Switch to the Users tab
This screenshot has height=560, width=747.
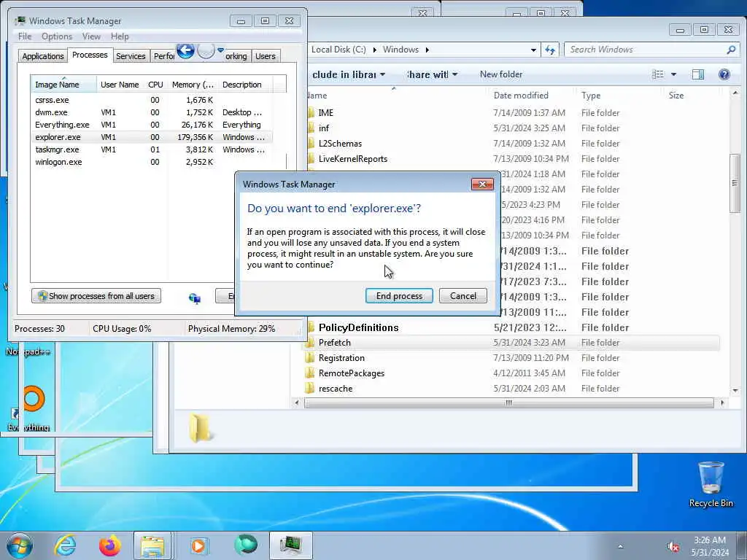point(266,56)
